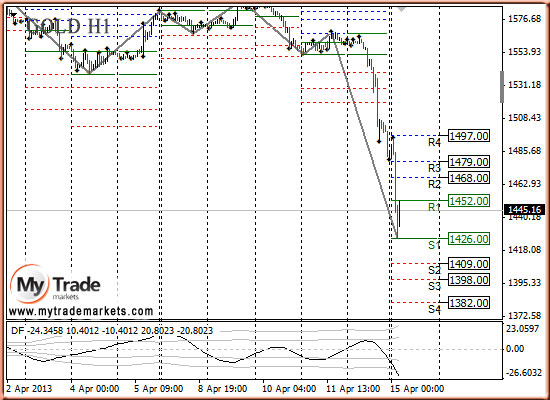Select the S3 price label 1398.00
This screenshot has height=400, width=550.
pyautogui.click(x=469, y=280)
